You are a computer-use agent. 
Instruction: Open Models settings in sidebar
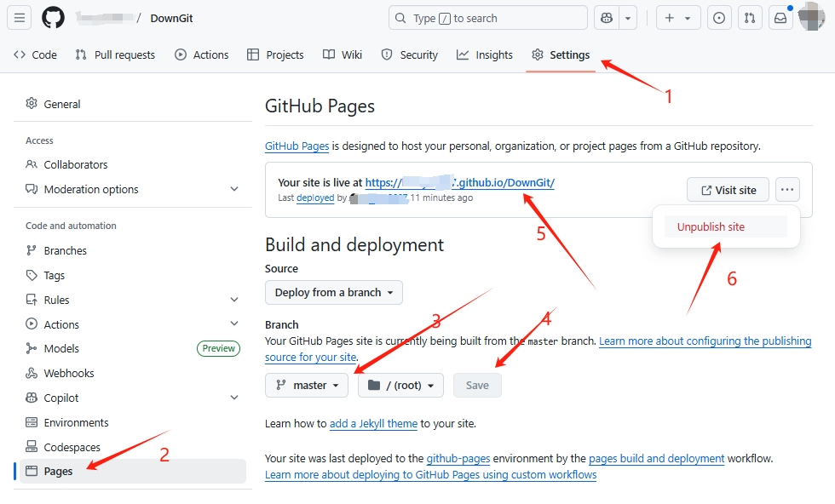[x=133, y=348]
